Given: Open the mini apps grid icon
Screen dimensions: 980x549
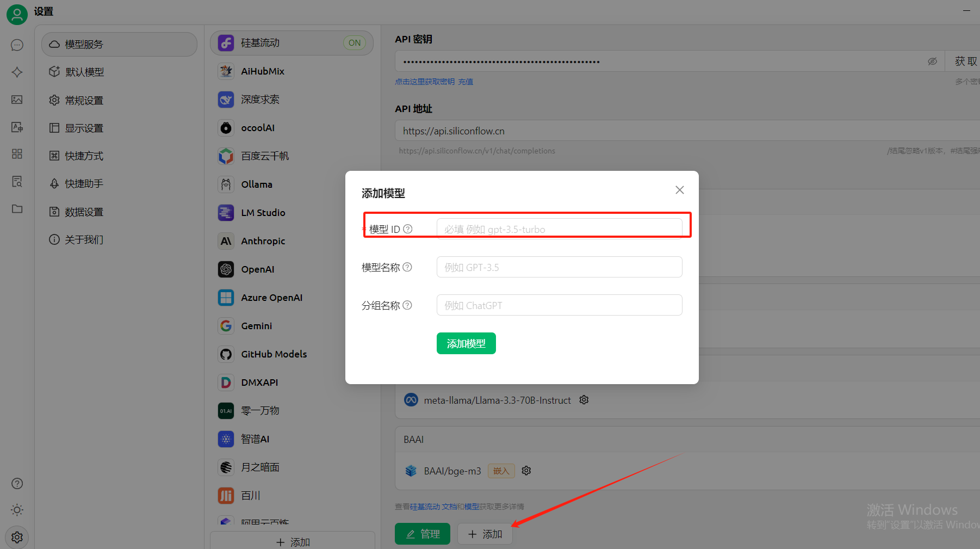Looking at the screenshot, I should 17,154.
